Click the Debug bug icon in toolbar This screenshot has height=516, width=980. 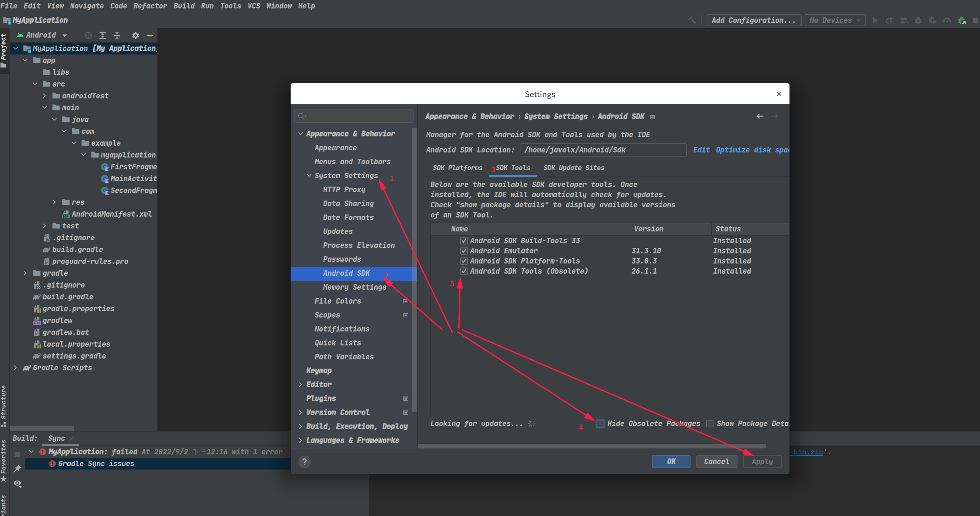tap(918, 20)
